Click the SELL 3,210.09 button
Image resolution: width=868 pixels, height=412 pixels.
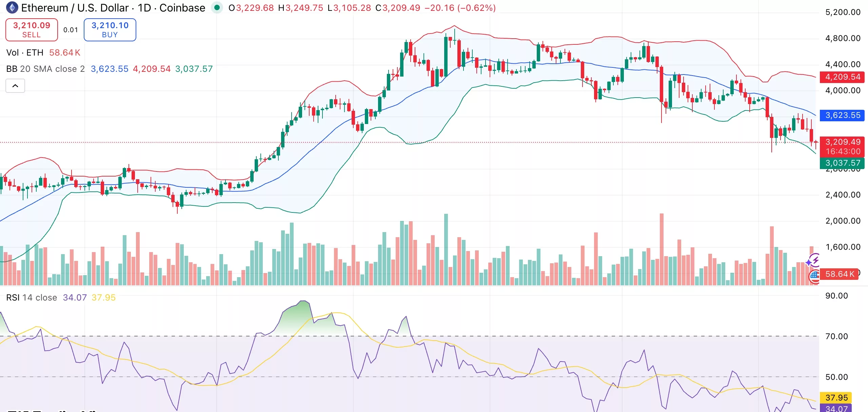pyautogui.click(x=32, y=30)
